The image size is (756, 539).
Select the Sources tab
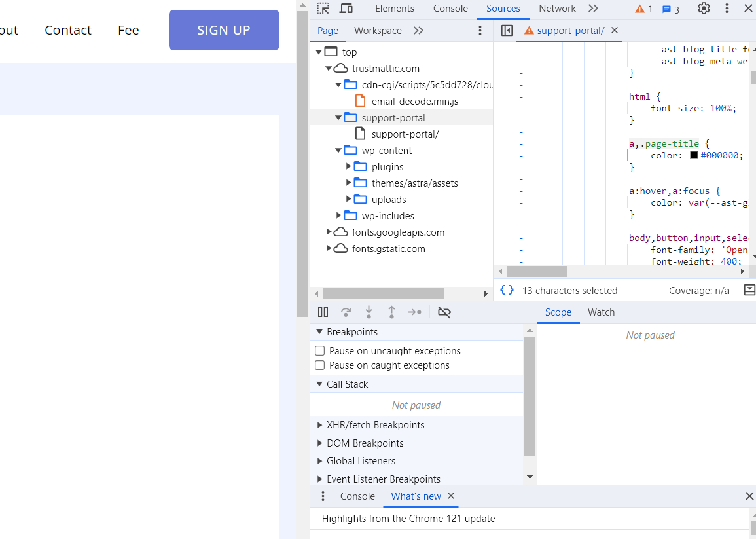[x=503, y=9]
